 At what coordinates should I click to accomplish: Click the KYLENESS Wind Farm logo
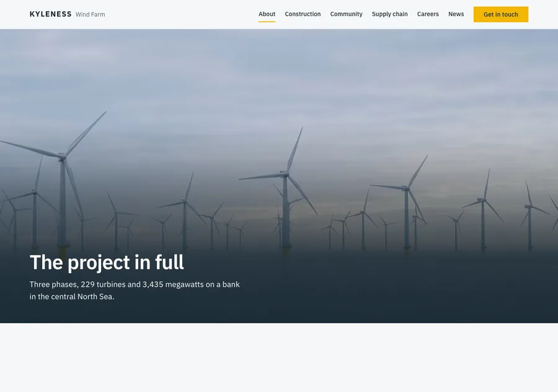(x=67, y=14)
